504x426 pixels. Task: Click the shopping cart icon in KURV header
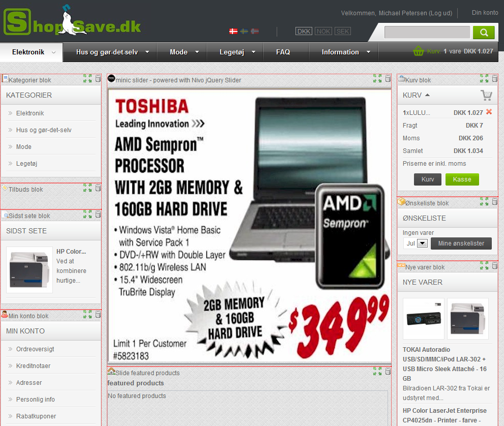(x=486, y=95)
